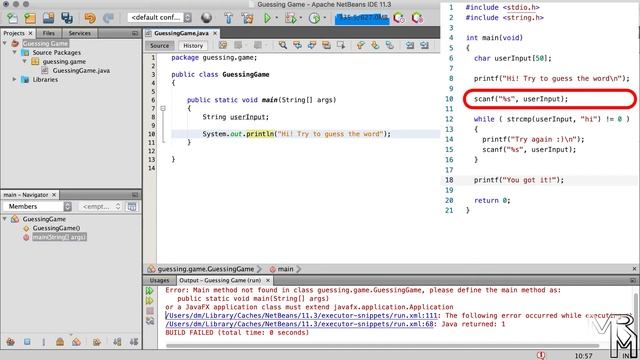640x360 pixels.
Task: Build project with the hammer icon
Action: [229, 18]
